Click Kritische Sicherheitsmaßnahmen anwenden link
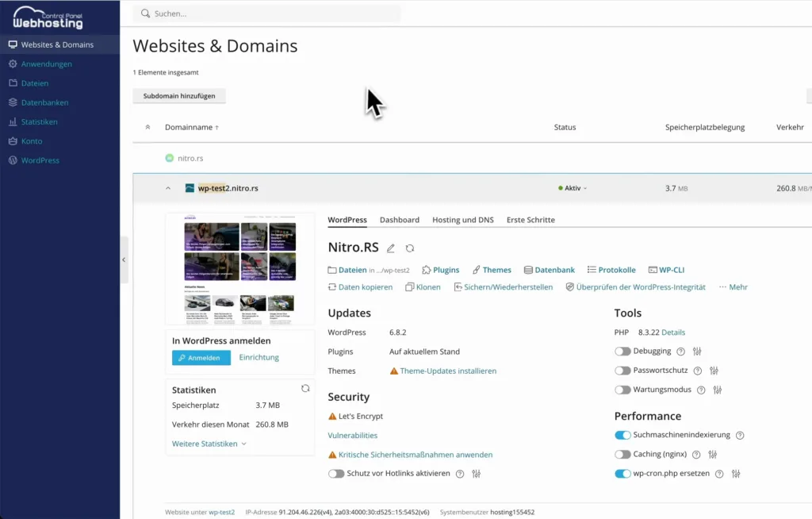The height and width of the screenshot is (519, 812). coord(416,455)
